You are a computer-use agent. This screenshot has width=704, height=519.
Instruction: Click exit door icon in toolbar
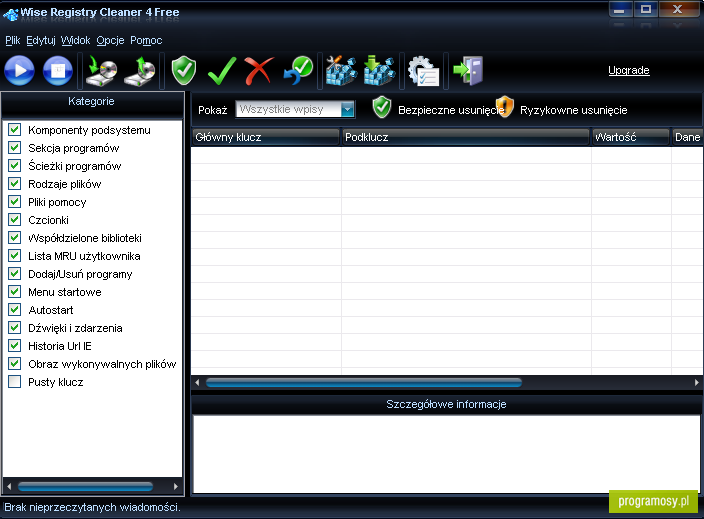click(468, 70)
